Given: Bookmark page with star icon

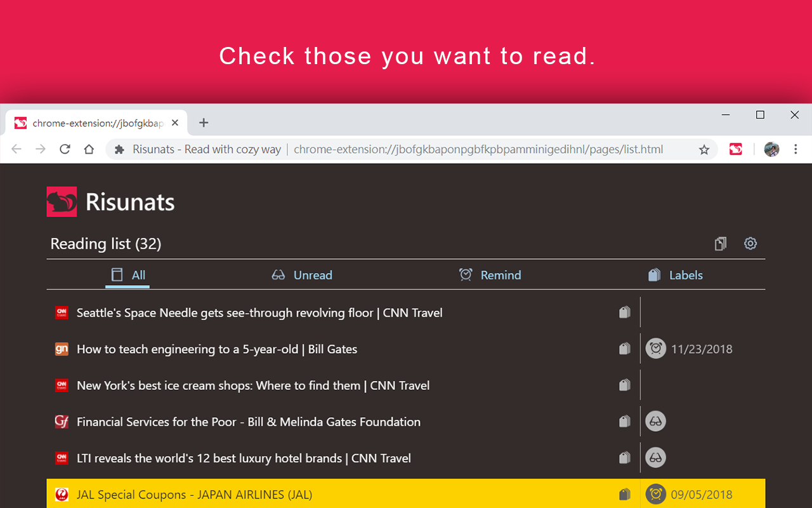Looking at the screenshot, I should 704,150.
